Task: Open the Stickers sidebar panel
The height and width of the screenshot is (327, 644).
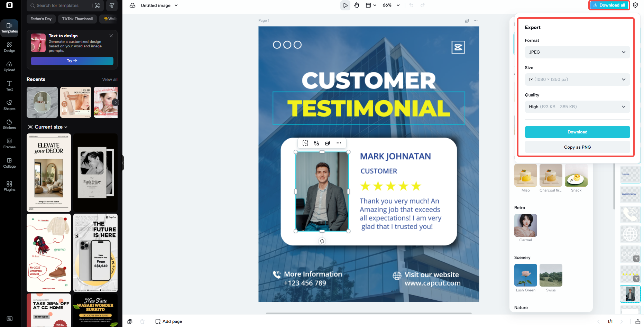Action: [x=9, y=124]
